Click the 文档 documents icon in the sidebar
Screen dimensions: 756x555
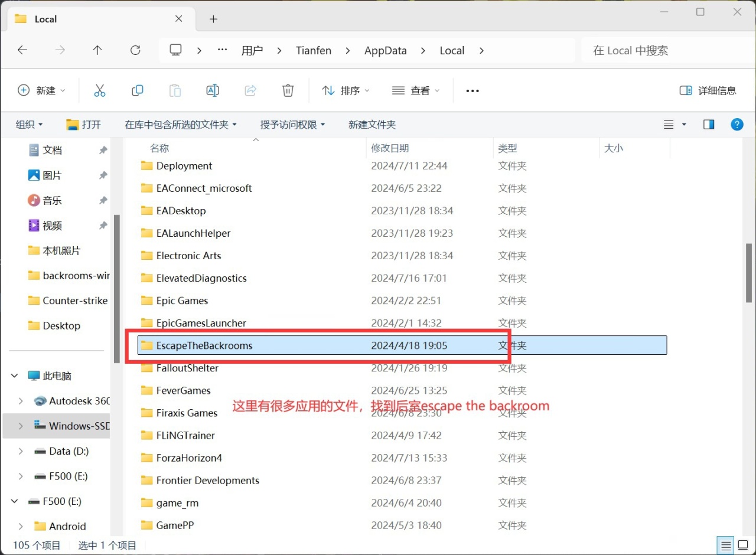coord(34,150)
